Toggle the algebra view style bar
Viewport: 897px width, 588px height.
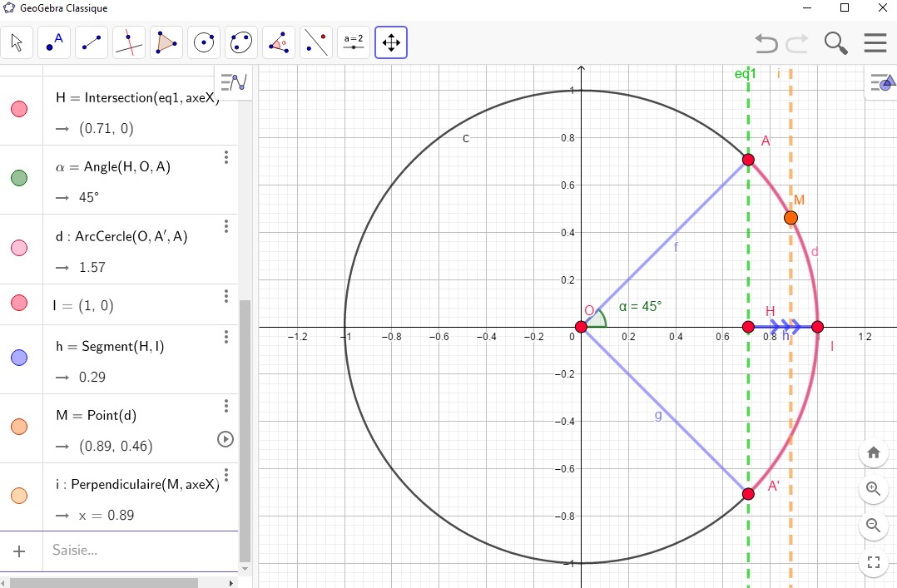pos(233,82)
